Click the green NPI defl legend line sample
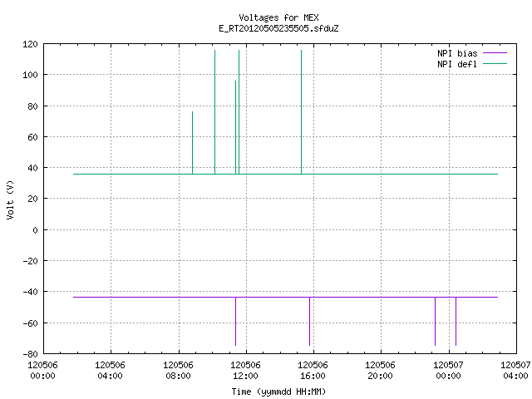The width and height of the screenshot is (532, 399). point(495,64)
